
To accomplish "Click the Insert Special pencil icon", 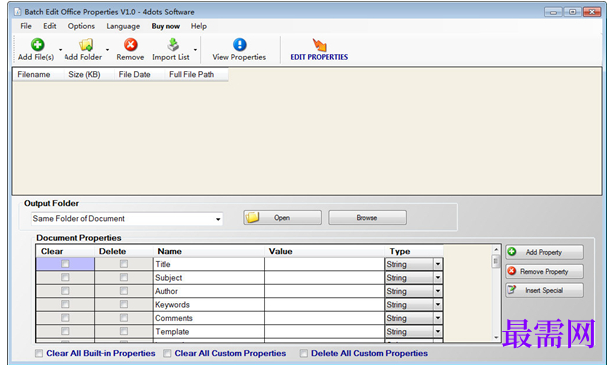I will click(x=512, y=290).
